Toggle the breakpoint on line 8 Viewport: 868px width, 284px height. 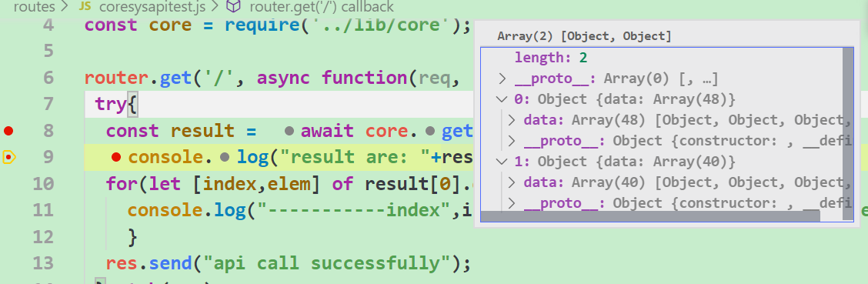8,131
